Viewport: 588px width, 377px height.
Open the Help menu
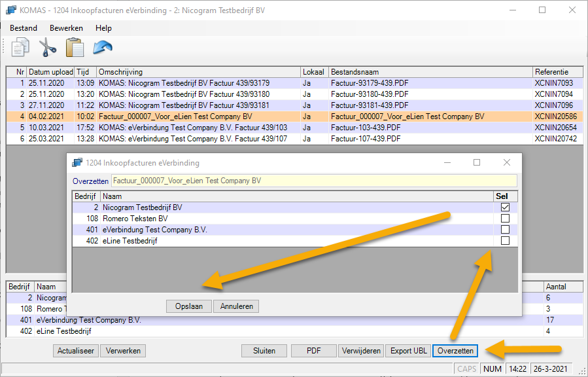click(103, 28)
